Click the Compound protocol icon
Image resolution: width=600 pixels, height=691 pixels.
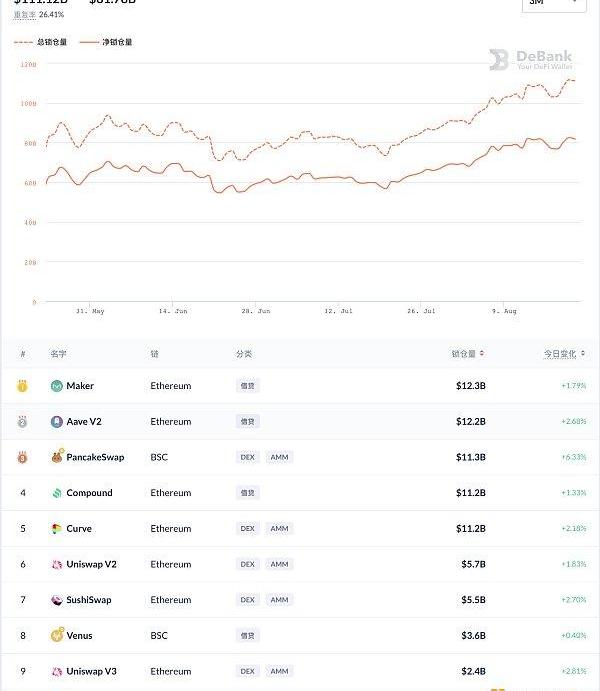57,493
